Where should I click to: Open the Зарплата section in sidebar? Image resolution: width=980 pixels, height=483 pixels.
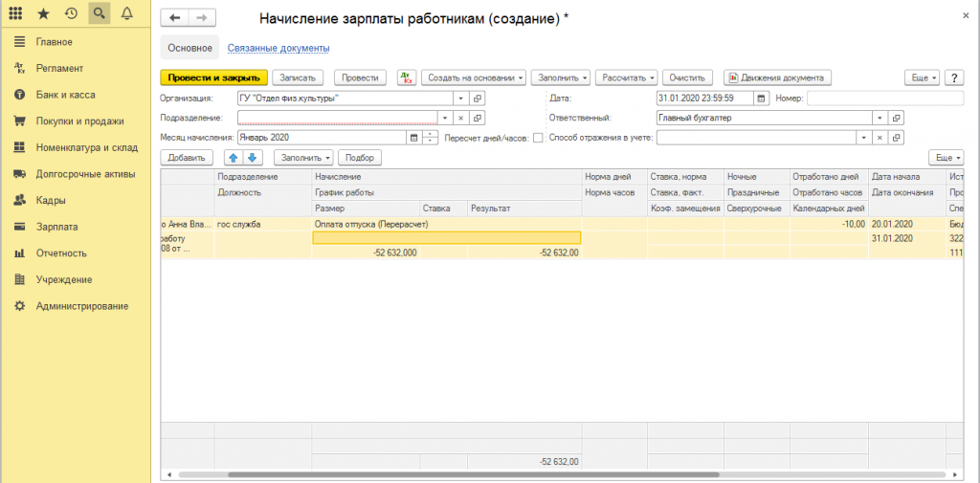[56, 227]
